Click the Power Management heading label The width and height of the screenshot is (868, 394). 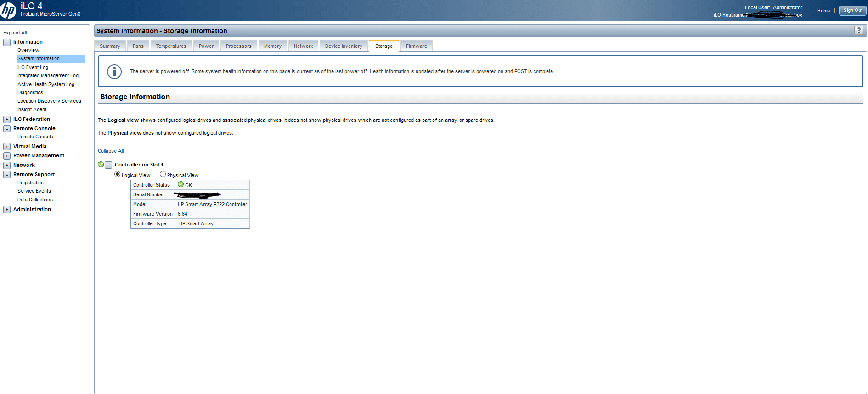point(39,155)
